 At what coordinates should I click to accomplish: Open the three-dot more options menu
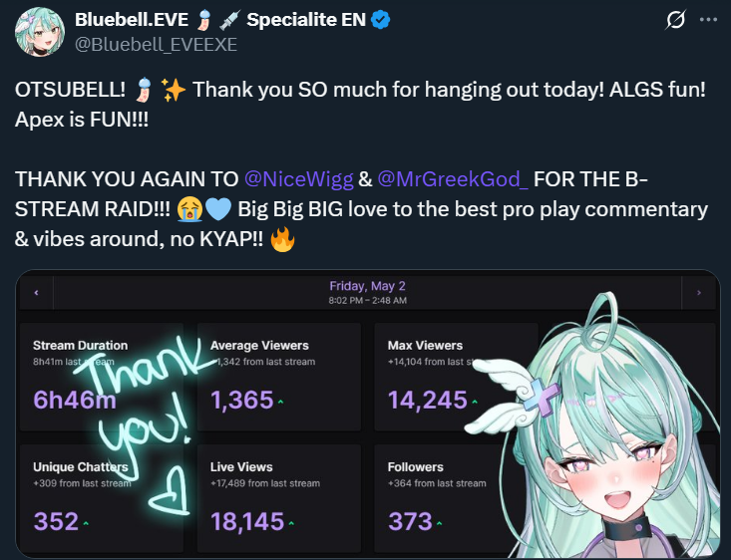pos(708,20)
